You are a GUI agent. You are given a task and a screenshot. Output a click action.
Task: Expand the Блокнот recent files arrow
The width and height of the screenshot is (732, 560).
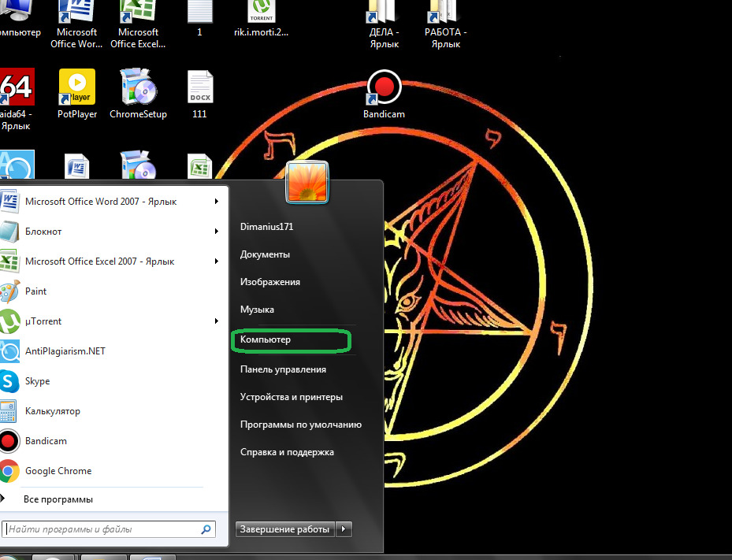coord(216,232)
